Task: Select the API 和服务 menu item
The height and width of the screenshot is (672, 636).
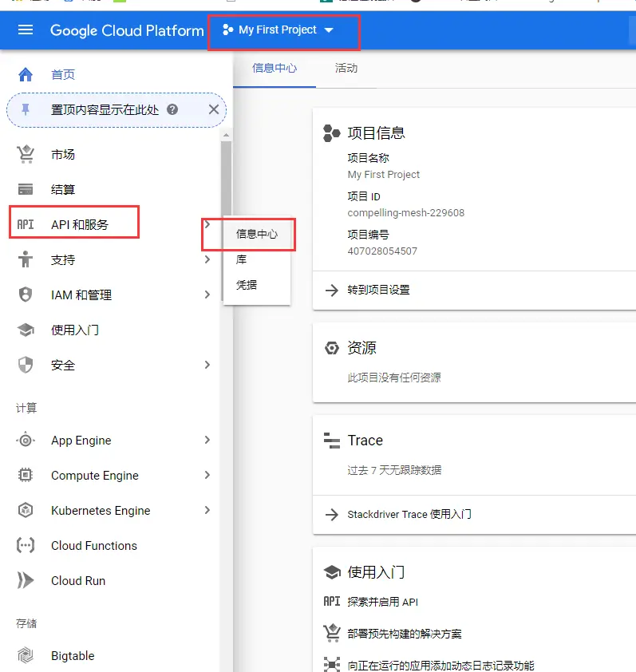Action: (80, 224)
